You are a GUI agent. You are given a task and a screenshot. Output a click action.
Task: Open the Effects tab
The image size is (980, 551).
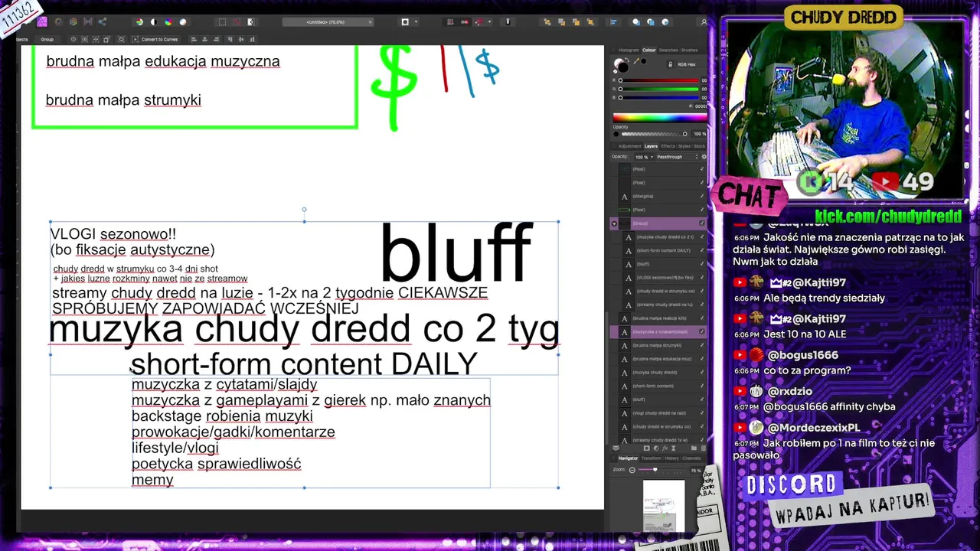[668, 146]
